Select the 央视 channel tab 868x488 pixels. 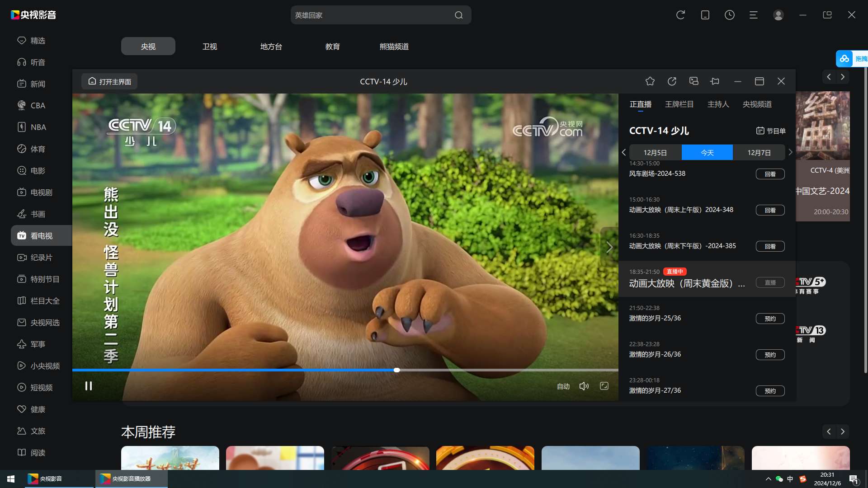click(x=148, y=47)
